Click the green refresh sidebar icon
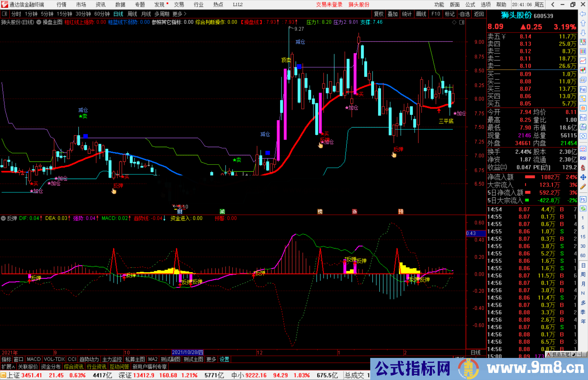This screenshot has height=380, width=588. coord(583,209)
